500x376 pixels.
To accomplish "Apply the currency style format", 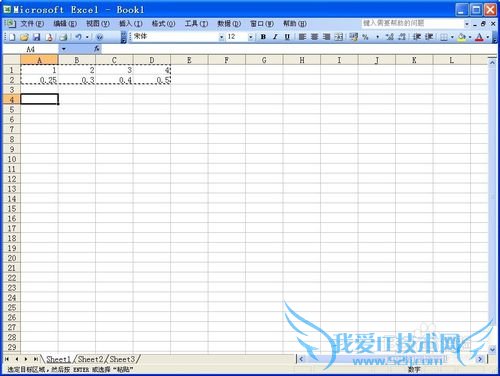I will (x=353, y=37).
